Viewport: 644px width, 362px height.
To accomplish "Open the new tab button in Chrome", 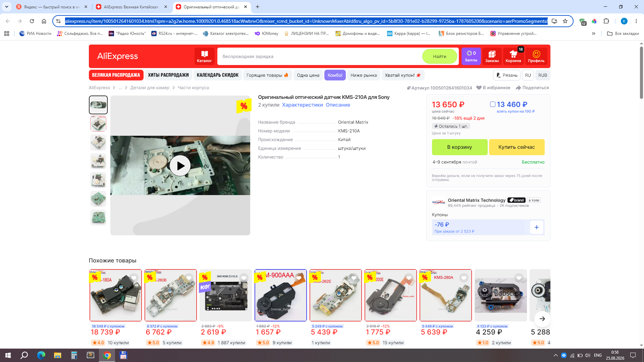I will click(257, 7).
